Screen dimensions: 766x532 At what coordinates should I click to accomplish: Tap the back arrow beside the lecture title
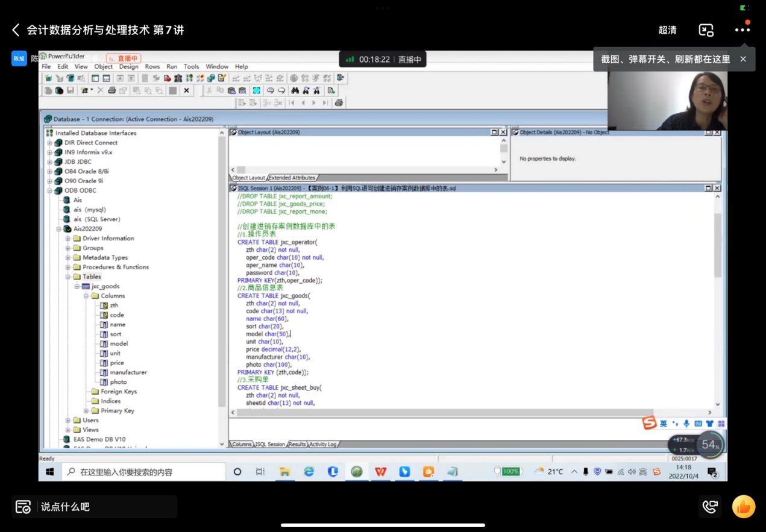16,30
